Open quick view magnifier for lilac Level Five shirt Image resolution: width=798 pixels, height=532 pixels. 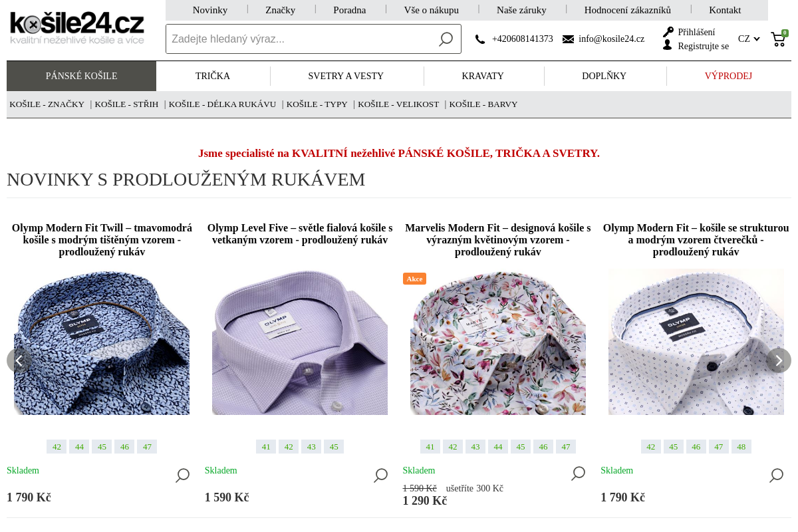click(380, 475)
